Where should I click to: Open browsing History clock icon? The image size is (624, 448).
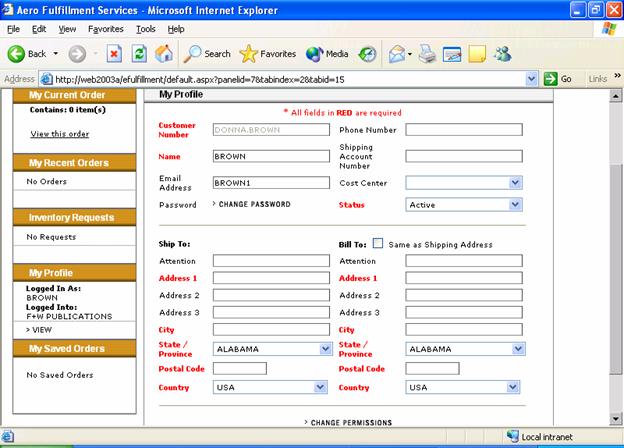pos(367,54)
